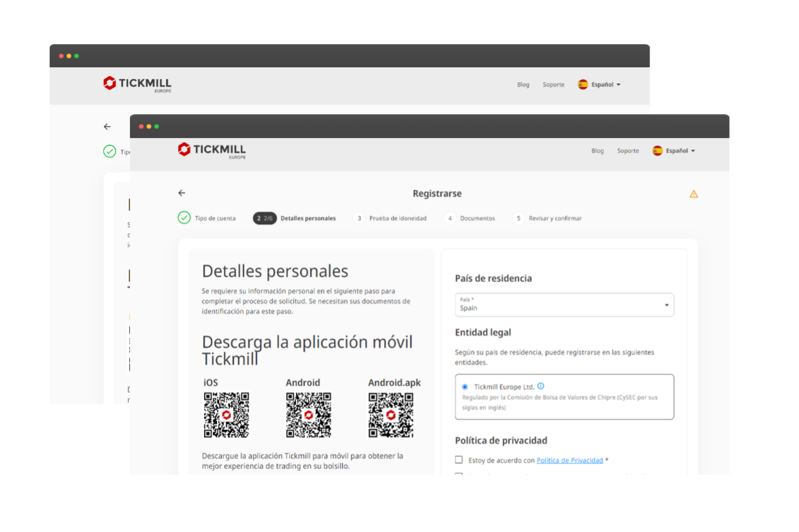Screen dimensions: 799x532
Task: Click the Android.apk label
Action: 394,383
